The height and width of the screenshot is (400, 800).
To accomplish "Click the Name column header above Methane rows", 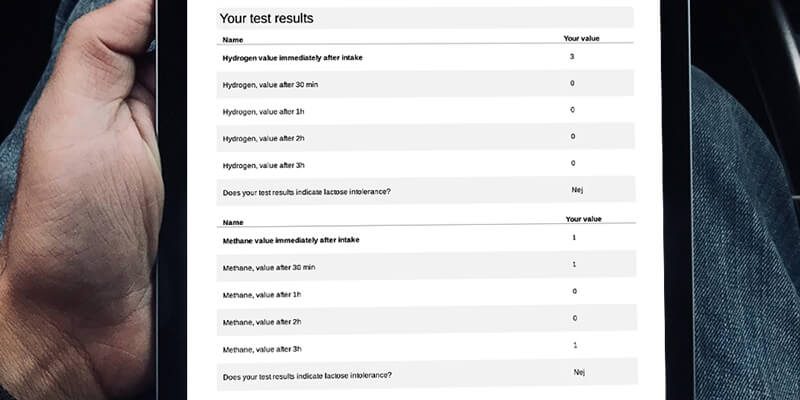I will tap(232, 221).
